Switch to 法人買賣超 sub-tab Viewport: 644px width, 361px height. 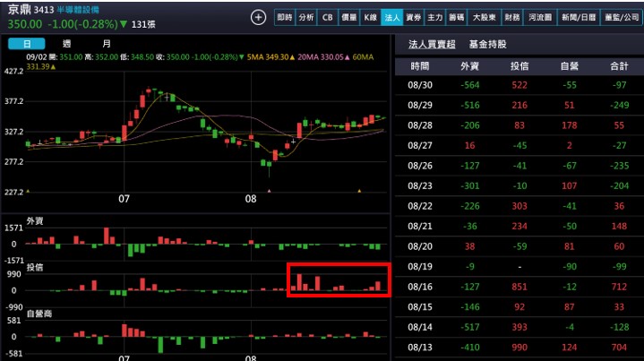click(432, 45)
